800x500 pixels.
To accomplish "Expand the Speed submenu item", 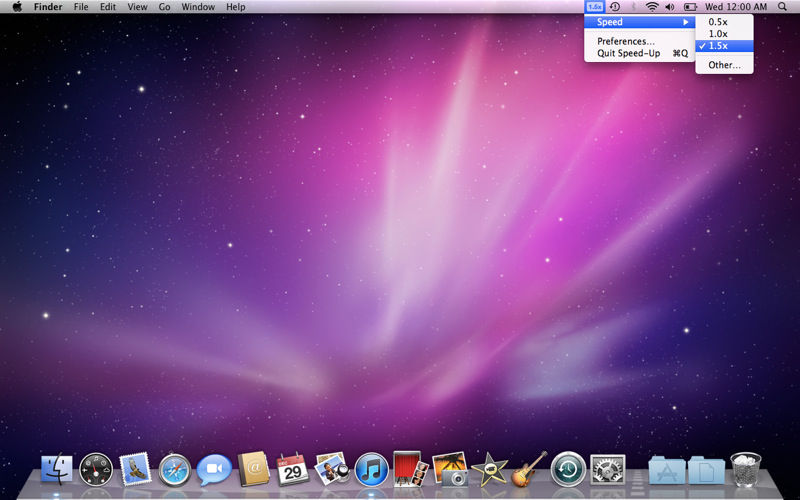I will [639, 22].
